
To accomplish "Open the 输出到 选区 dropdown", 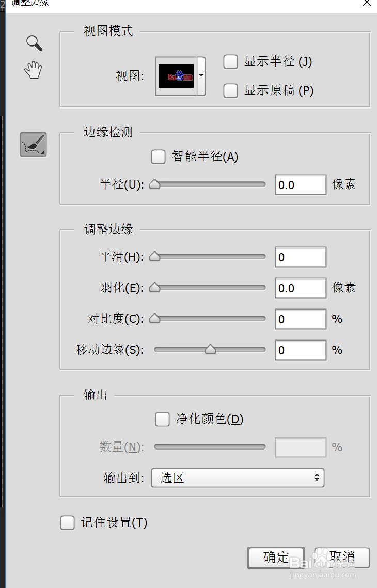I will tap(238, 478).
